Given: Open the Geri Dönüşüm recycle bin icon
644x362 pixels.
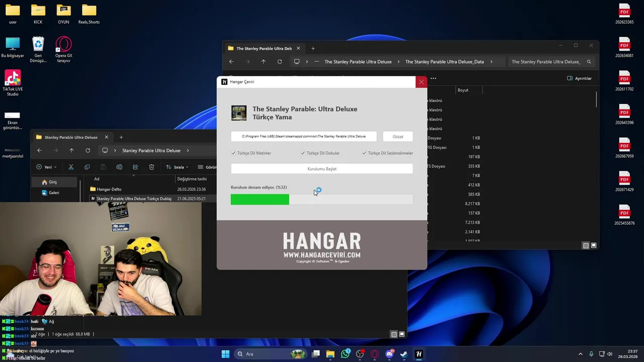Looking at the screenshot, I should point(38,50).
